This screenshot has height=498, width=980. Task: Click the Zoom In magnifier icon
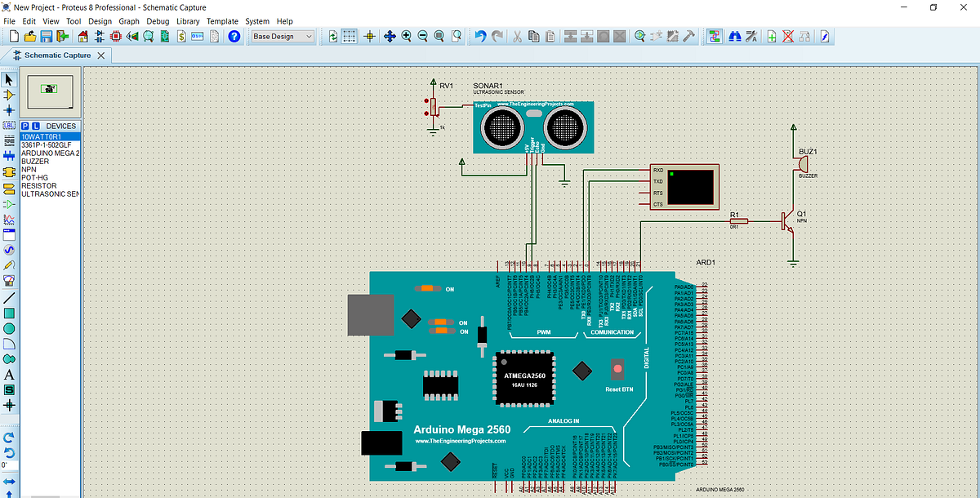pyautogui.click(x=406, y=37)
